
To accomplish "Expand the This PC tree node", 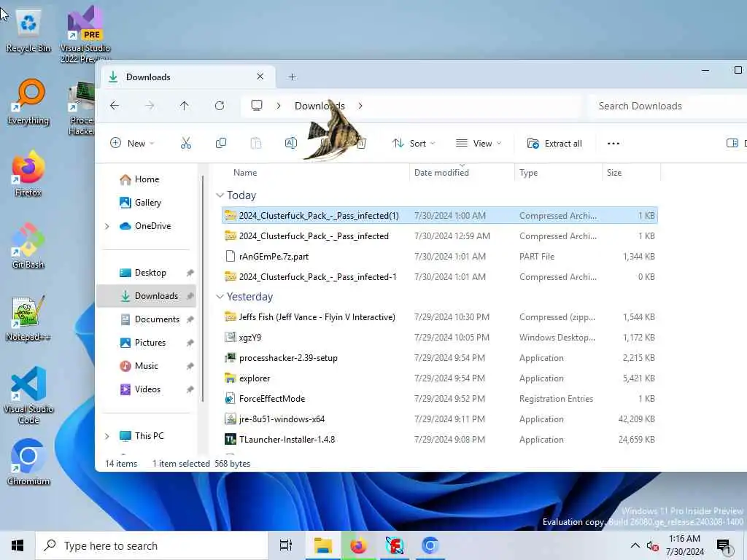I will 107,436.
